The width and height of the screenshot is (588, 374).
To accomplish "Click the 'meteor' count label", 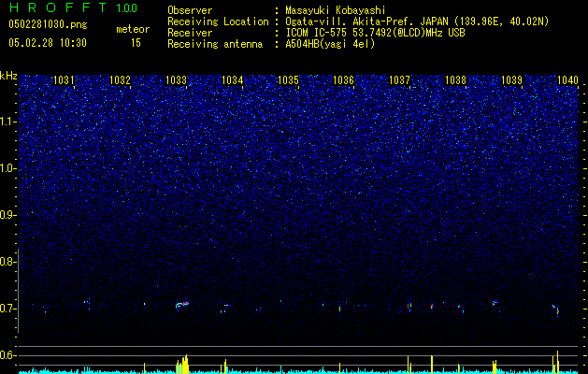I will click(x=133, y=29).
